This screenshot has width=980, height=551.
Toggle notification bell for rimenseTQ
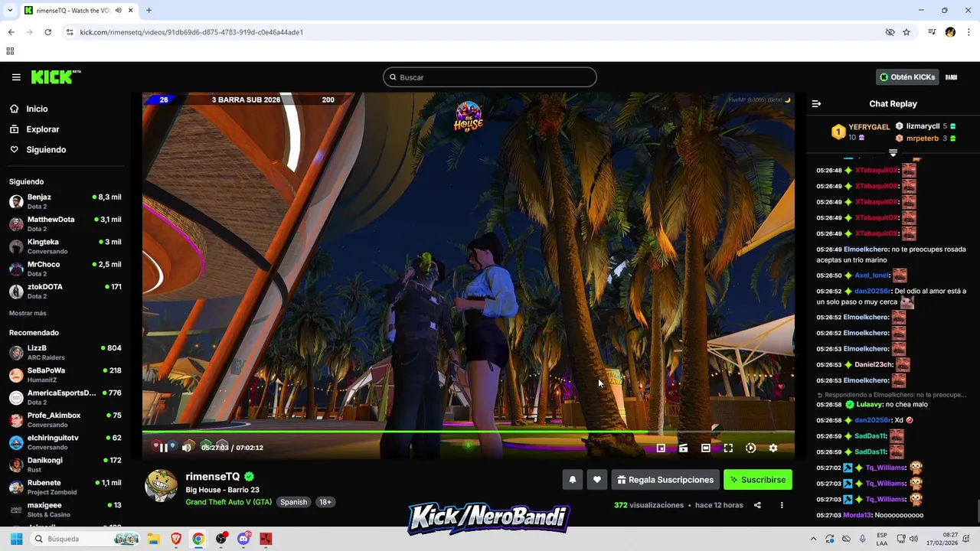(x=572, y=480)
